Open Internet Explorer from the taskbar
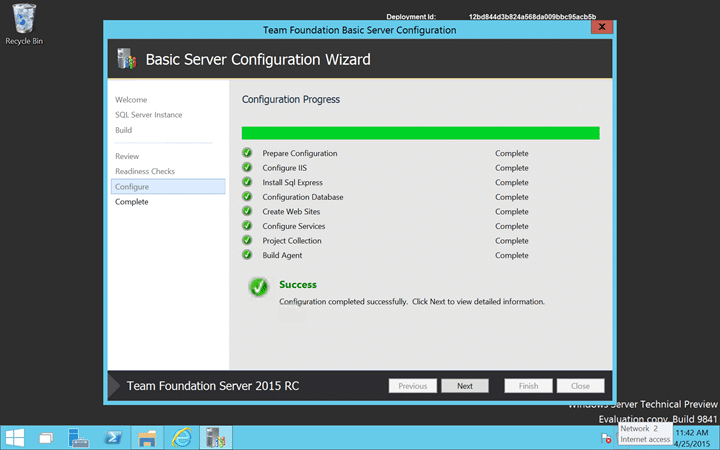This screenshot has height=450, width=720. (x=182, y=438)
